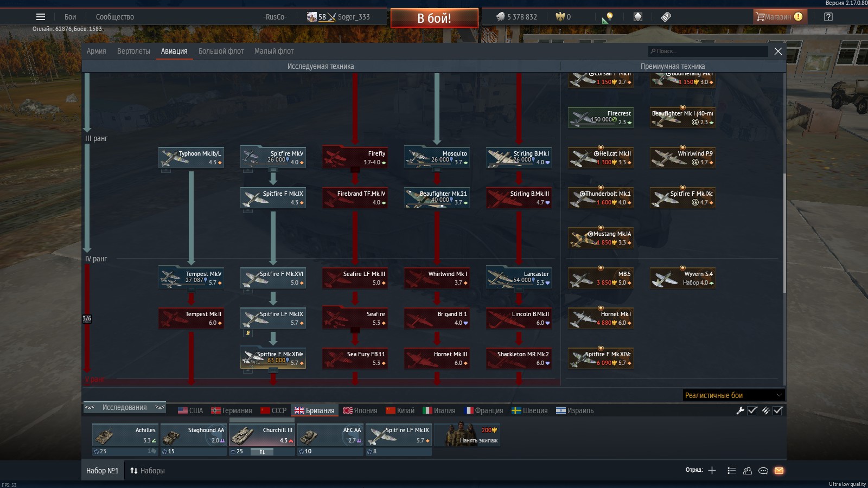Viewport: 868px width, 488px height.
Task: Select the Германия nation tab
Action: click(x=232, y=410)
